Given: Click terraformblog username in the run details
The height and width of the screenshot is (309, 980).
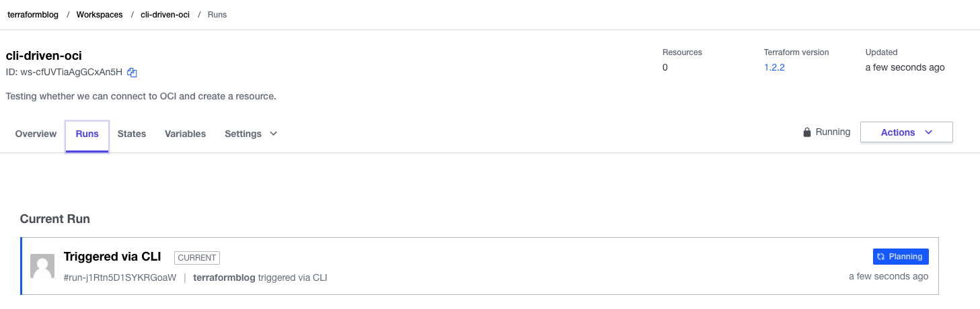Looking at the screenshot, I should click(224, 277).
